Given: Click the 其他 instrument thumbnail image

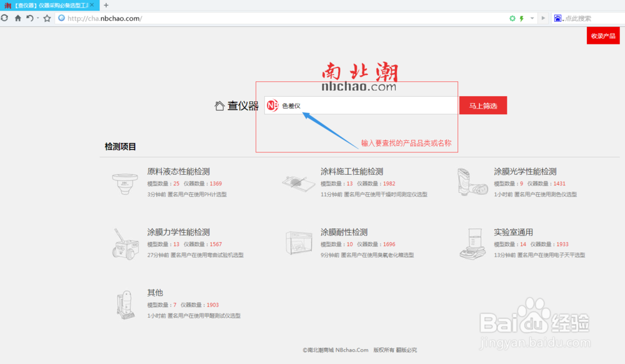Looking at the screenshot, I should point(126,305).
